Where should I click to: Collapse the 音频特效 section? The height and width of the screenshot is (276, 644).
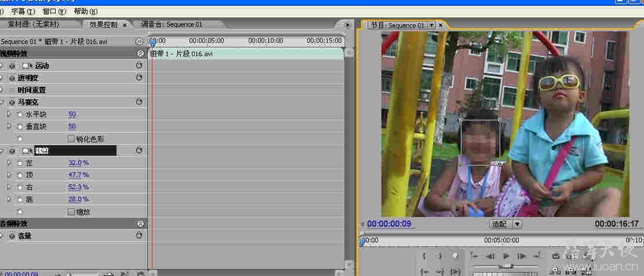pos(140,223)
